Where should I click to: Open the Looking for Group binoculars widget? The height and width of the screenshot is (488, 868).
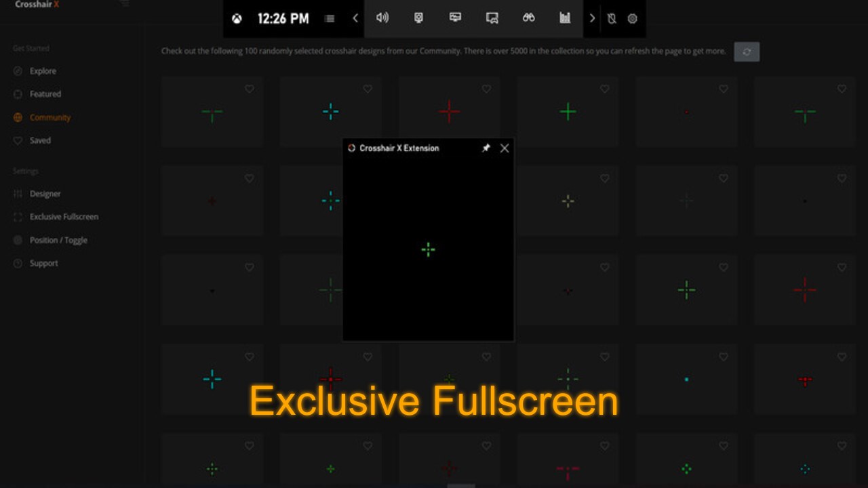[529, 18]
